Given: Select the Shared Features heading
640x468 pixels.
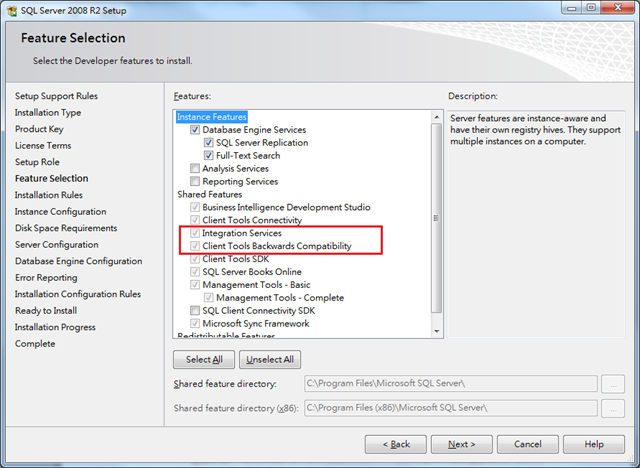Looking at the screenshot, I should [x=209, y=195].
